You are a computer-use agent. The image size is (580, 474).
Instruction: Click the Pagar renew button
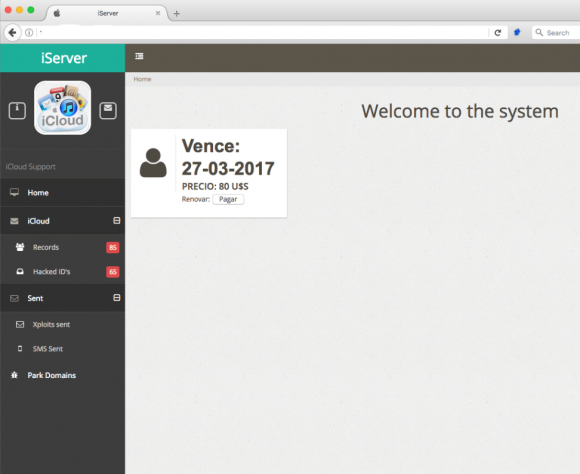[228, 199]
